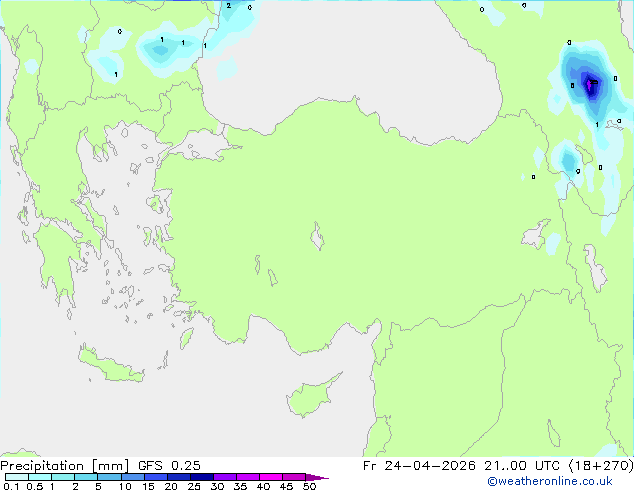
Task: Click the "40" legend scale value
Action: 263,486
